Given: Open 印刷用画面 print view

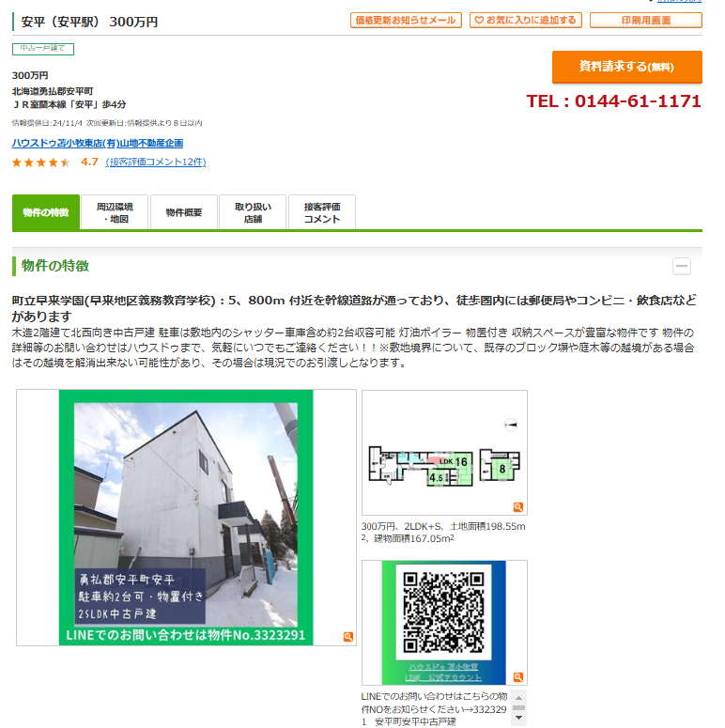Looking at the screenshot, I should click(645, 21).
